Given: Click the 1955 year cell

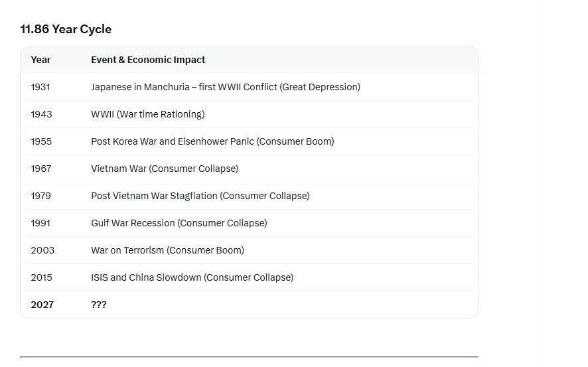Looking at the screenshot, I should [41, 142].
